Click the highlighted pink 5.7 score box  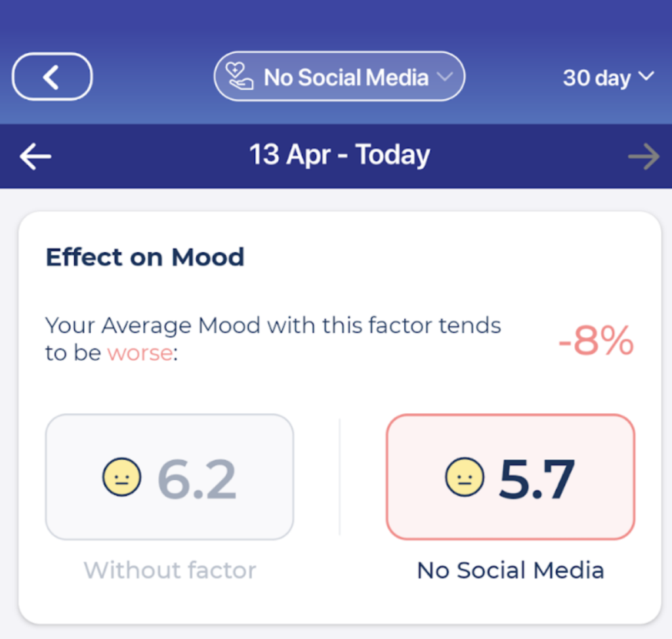510,478
